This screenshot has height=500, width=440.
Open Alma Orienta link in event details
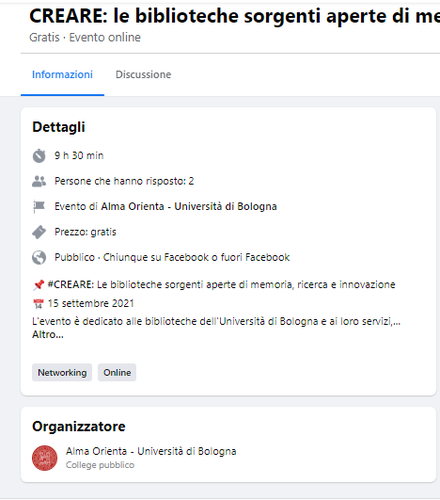click(x=189, y=207)
